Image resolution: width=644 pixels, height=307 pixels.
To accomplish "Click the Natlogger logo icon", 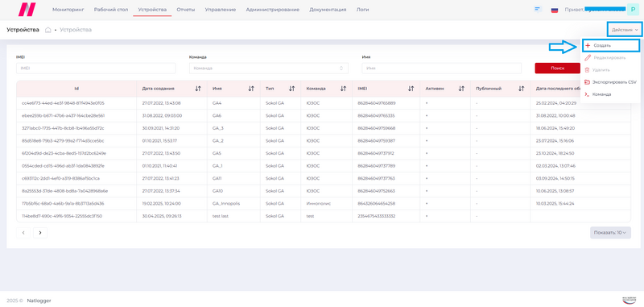I will click(x=27, y=10).
